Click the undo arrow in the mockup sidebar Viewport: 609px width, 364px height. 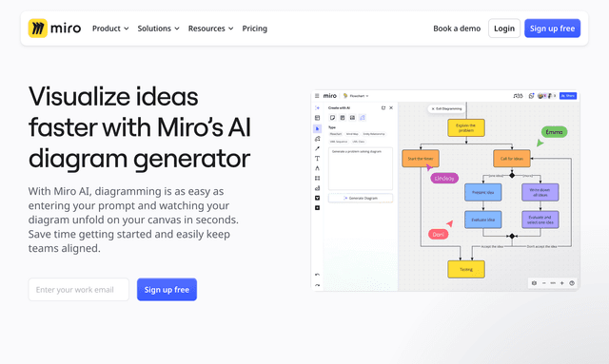click(x=317, y=275)
